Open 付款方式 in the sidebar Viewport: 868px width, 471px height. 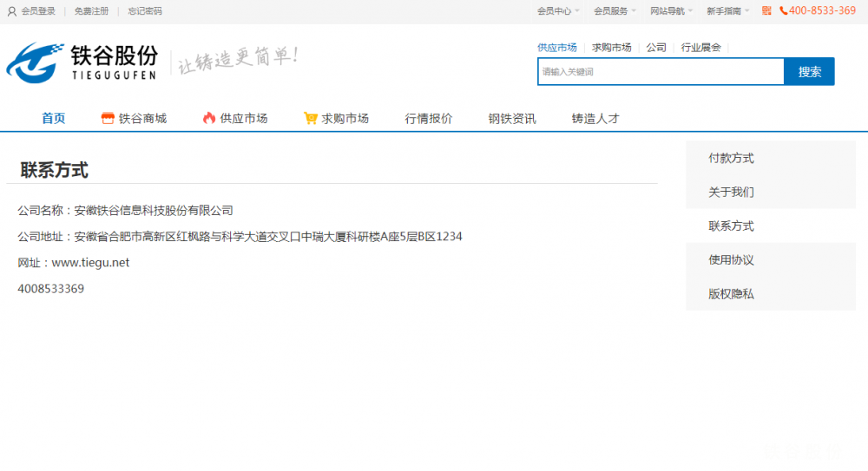(731, 158)
